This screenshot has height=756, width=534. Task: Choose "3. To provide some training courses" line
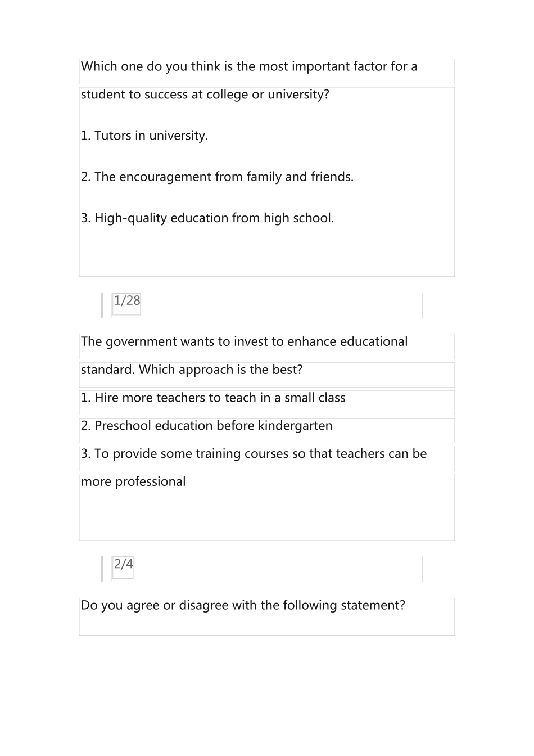click(x=254, y=454)
